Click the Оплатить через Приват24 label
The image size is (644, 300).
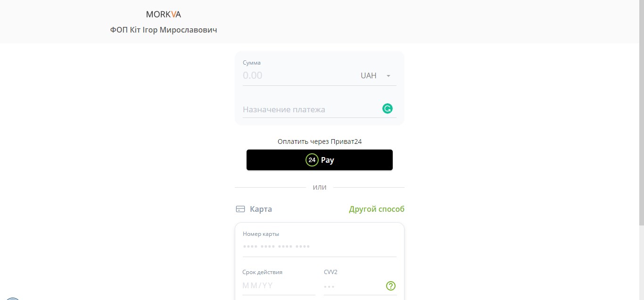click(x=320, y=141)
